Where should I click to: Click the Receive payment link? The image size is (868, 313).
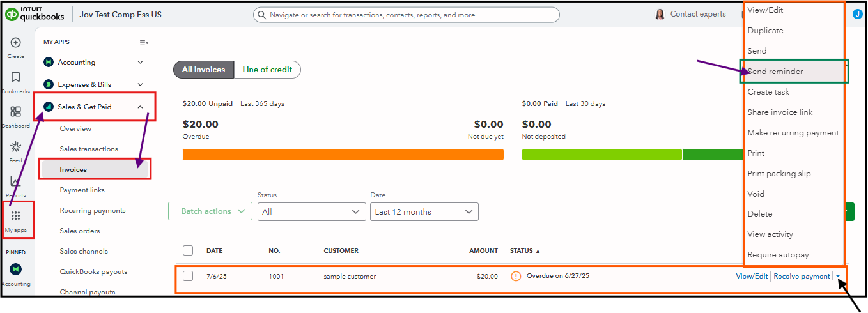pos(802,276)
